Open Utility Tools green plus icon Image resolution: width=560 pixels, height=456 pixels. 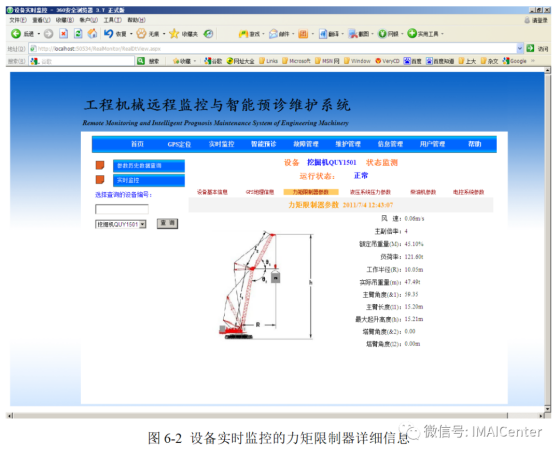click(412, 34)
